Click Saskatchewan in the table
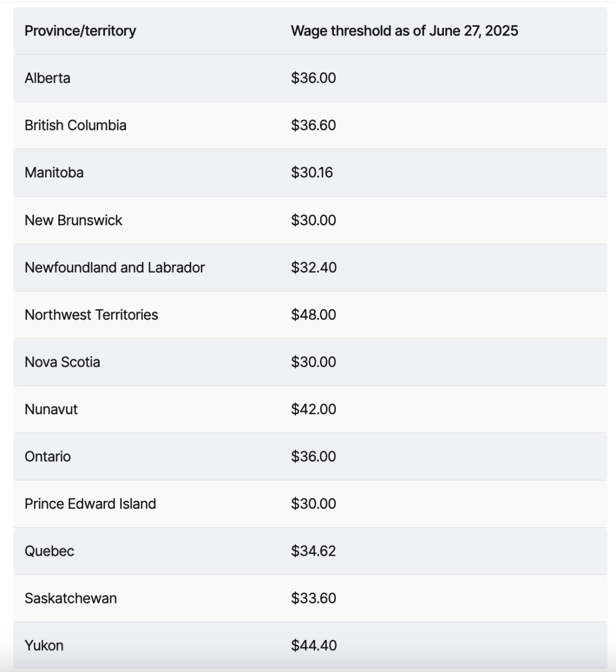The image size is (616, 672). click(71, 598)
